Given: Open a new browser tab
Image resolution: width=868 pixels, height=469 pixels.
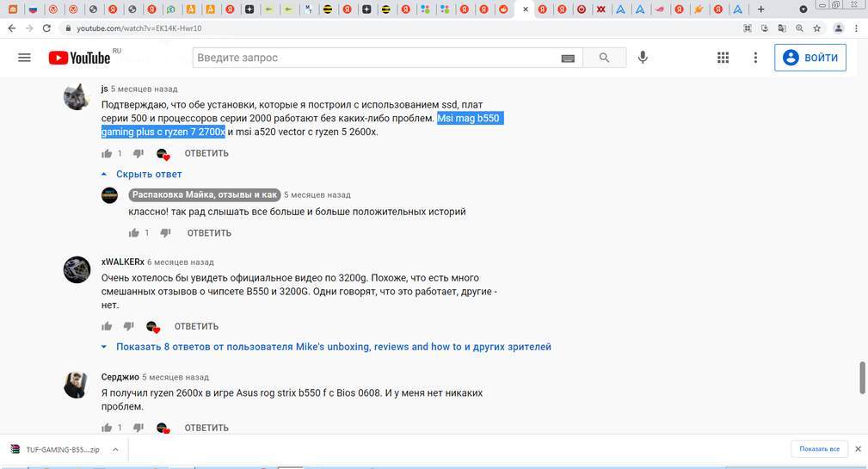Looking at the screenshot, I should tap(761, 9).
